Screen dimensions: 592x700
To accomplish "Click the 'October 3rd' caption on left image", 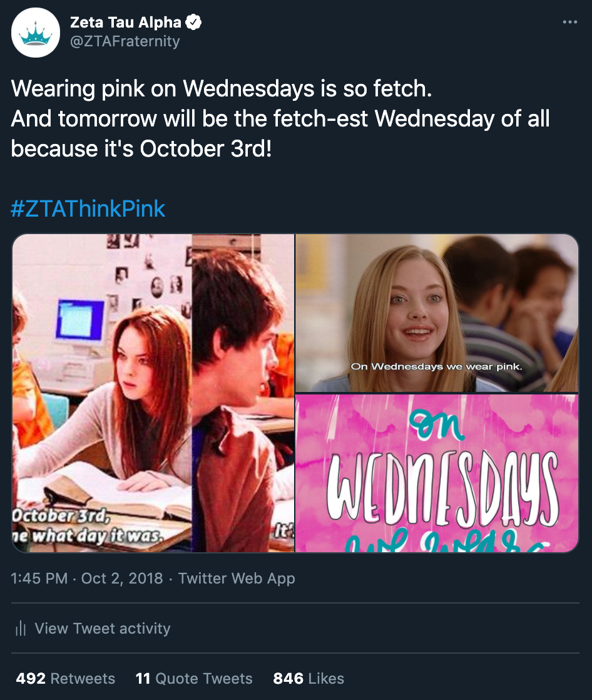I will pyautogui.click(x=61, y=516).
